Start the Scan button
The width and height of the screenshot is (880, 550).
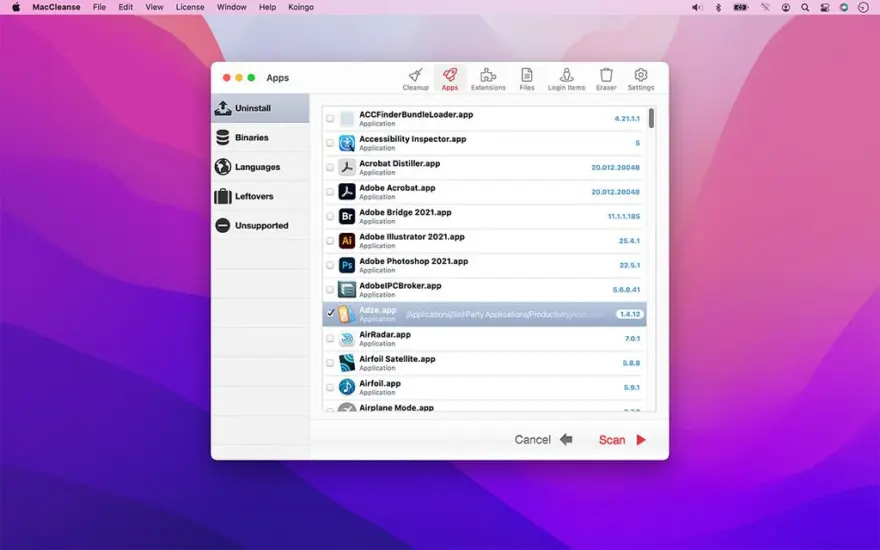[622, 439]
